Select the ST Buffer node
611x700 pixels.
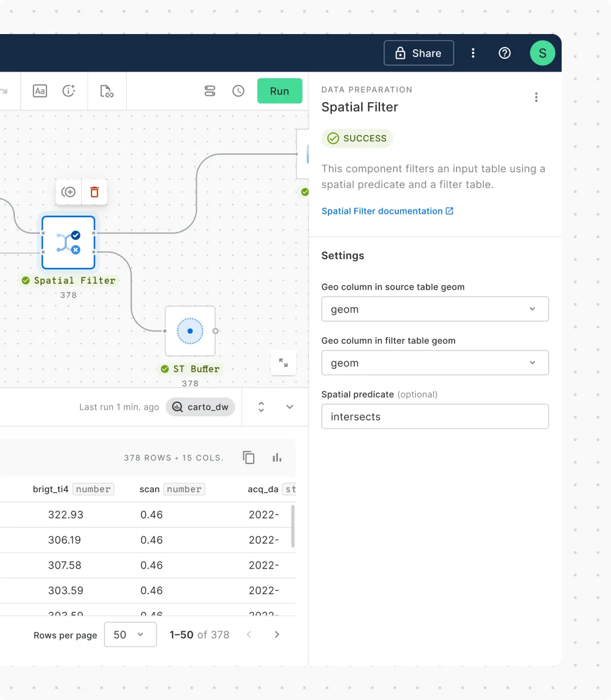point(190,331)
